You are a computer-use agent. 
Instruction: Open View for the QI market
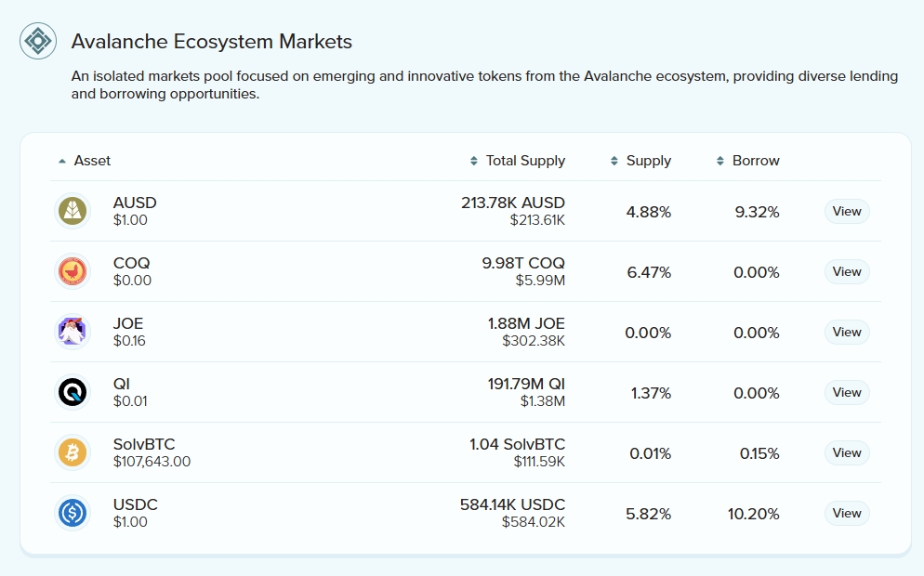coord(847,392)
